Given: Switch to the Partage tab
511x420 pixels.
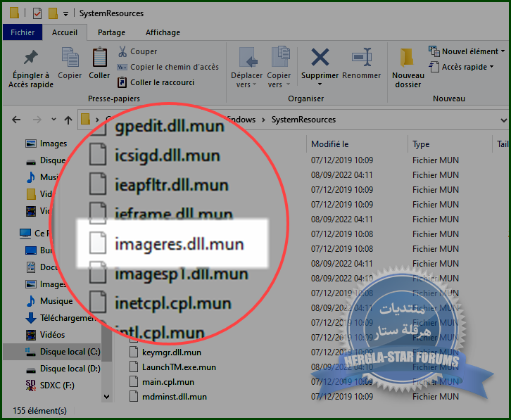Looking at the screenshot, I should click(111, 32).
